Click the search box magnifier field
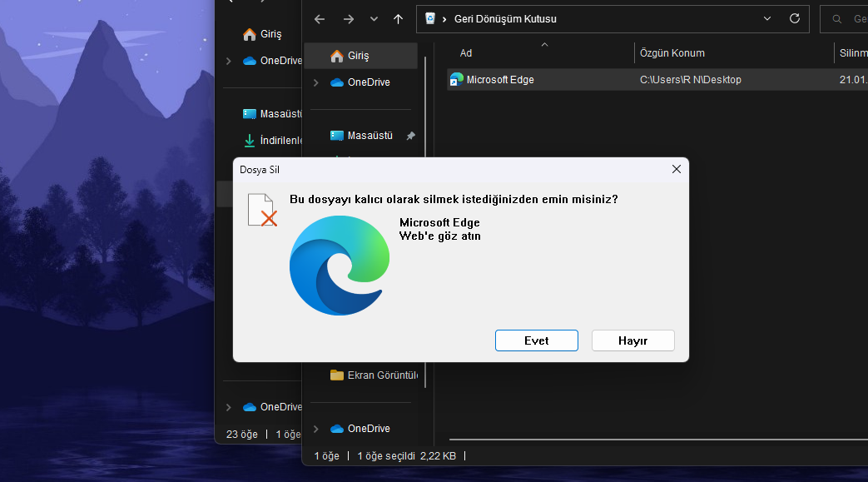This screenshot has width=868, height=482. (844, 19)
